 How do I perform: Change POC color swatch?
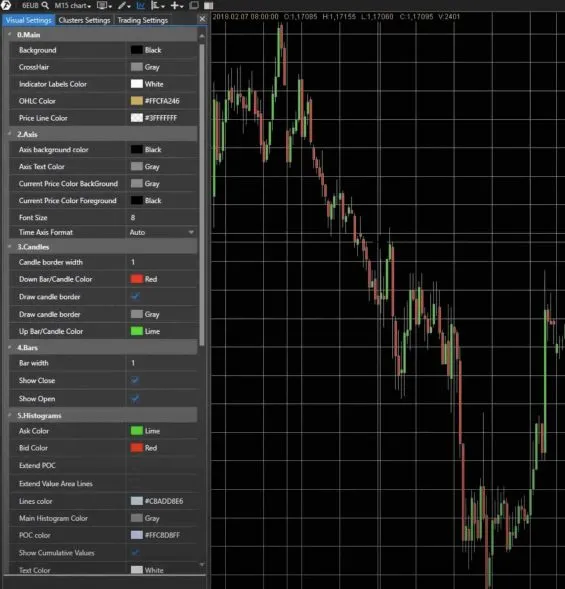coord(136,535)
